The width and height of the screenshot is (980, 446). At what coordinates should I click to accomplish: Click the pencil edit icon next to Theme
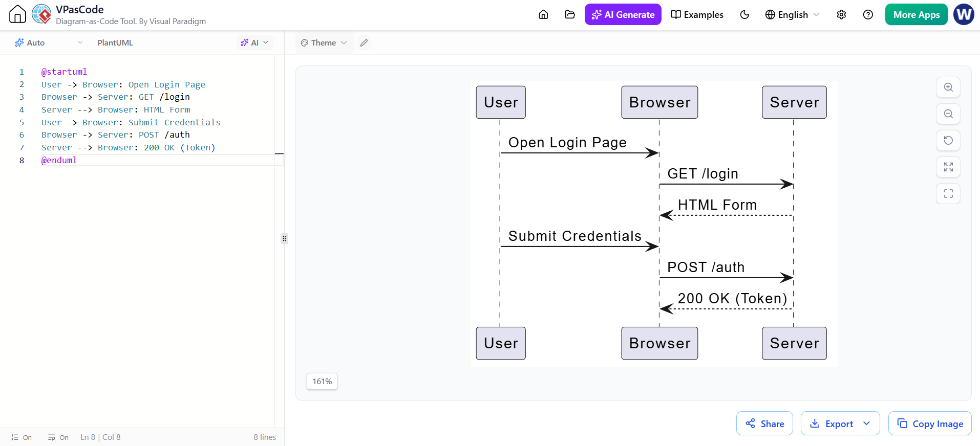coord(364,43)
